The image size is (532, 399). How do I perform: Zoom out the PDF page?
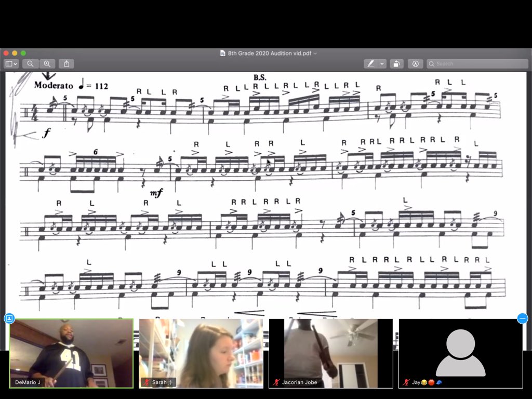pyautogui.click(x=30, y=64)
